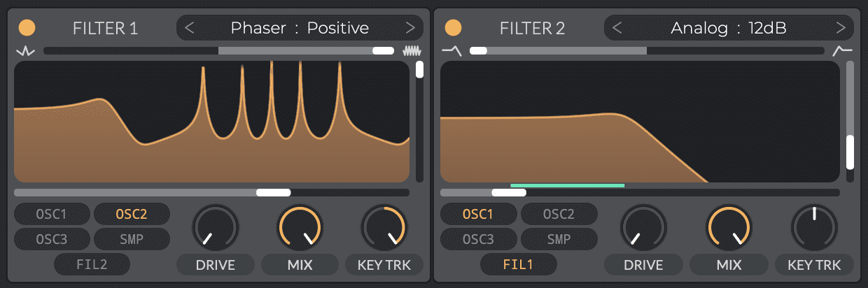The image size is (868, 288).
Task: Toggle Filter 2 power indicator
Action: pos(453,28)
